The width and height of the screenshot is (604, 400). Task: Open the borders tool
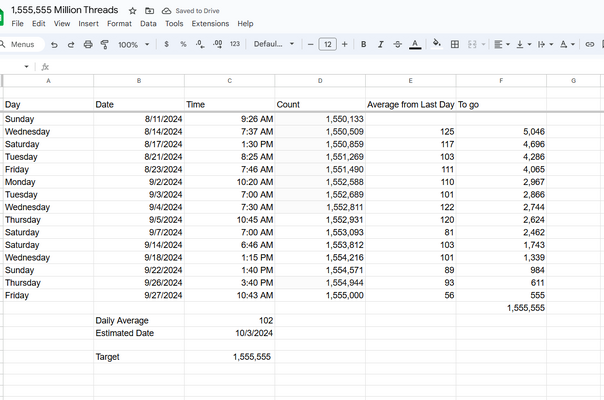[x=455, y=44]
